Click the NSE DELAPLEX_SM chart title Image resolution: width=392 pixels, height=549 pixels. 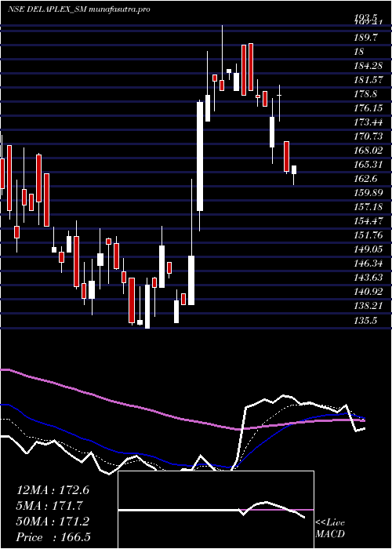[79, 9]
